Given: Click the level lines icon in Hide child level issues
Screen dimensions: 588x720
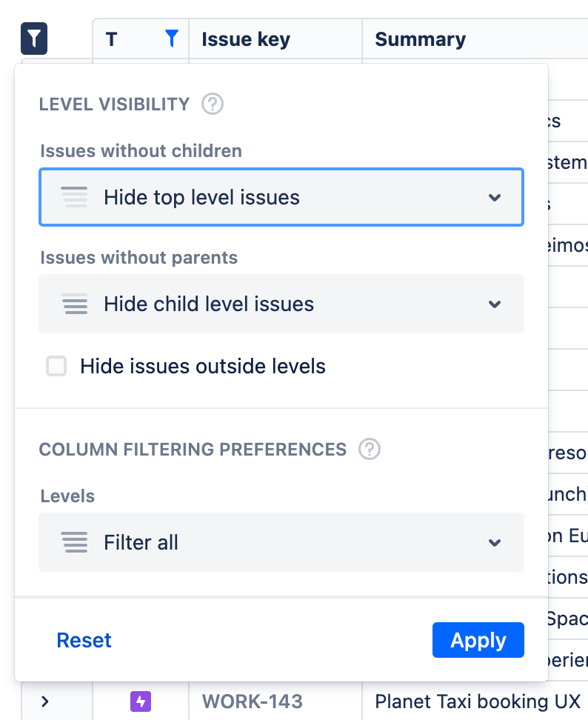Looking at the screenshot, I should point(75,304).
